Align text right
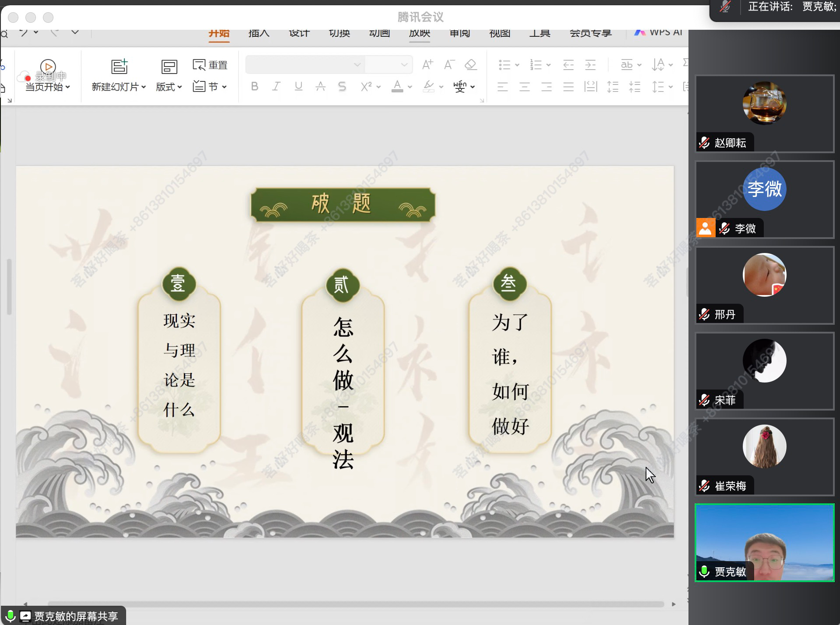Image resolution: width=840 pixels, height=625 pixels. (x=547, y=87)
